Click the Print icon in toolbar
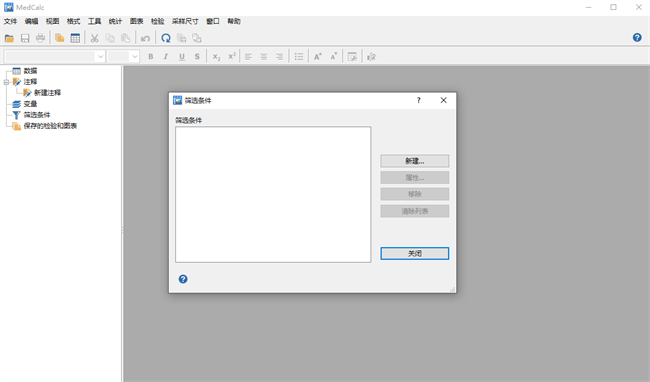The width and height of the screenshot is (650, 382). coord(40,39)
